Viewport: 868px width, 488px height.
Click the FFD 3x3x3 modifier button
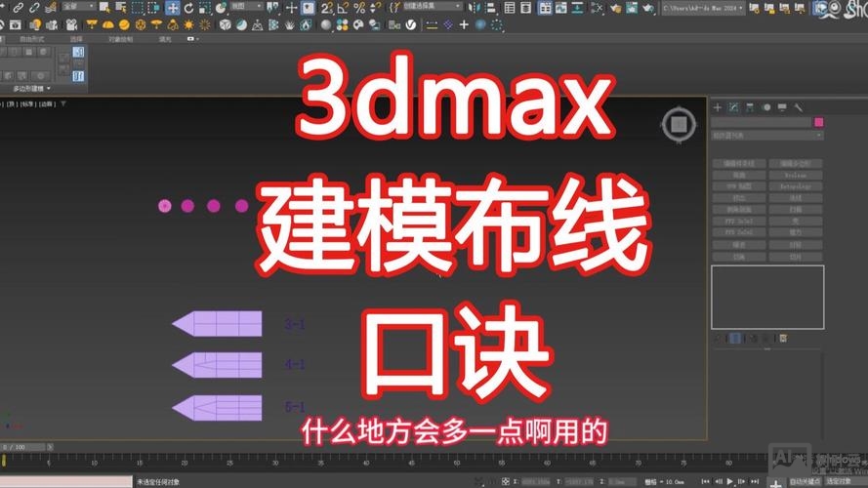(x=739, y=222)
